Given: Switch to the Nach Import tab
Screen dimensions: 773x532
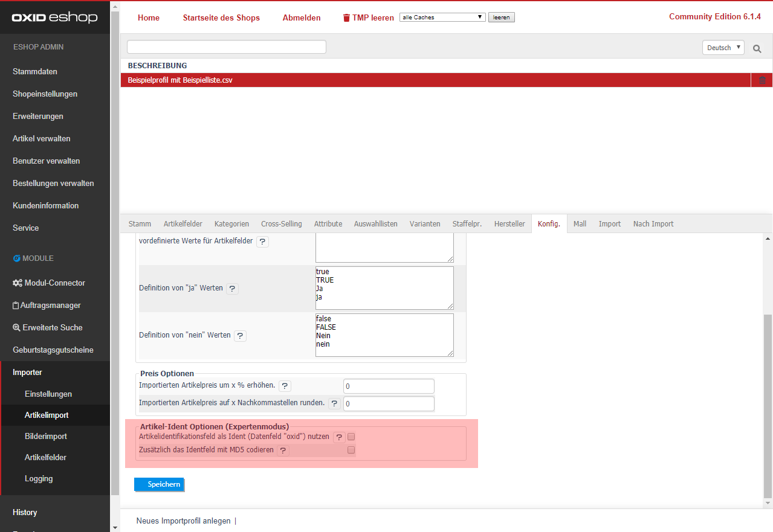Looking at the screenshot, I should click(653, 223).
